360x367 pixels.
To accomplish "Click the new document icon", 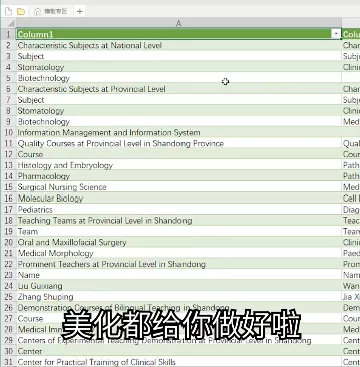I will [9, 12].
